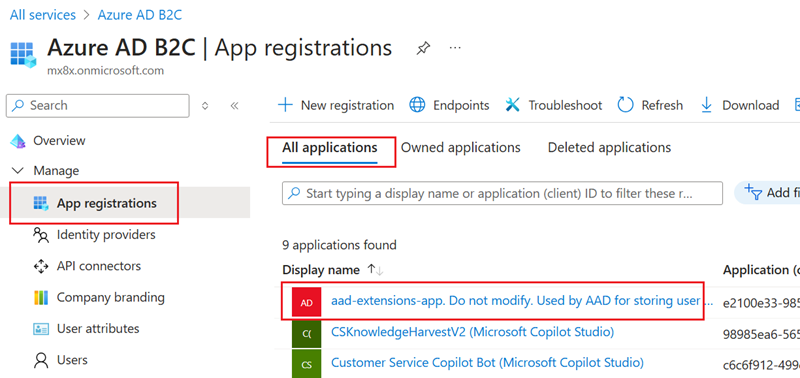The height and width of the screenshot is (378, 800).
Task: Click New registration button label
Action: click(x=347, y=106)
